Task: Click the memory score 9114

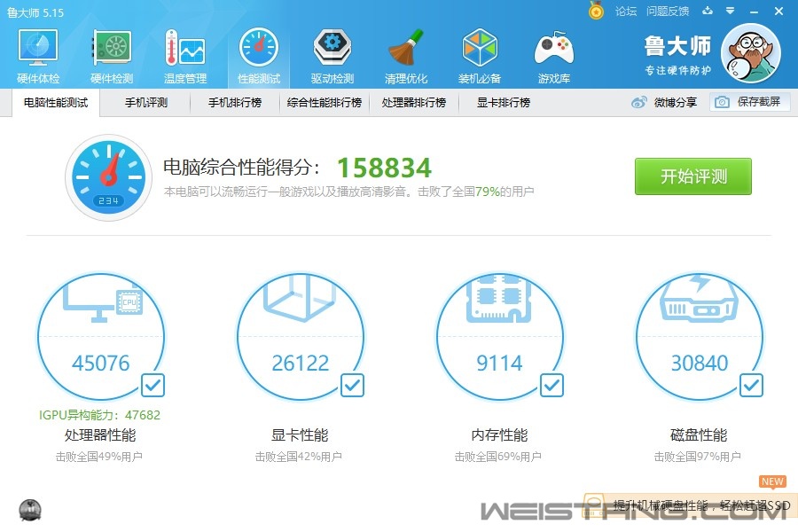Action: coord(499,364)
